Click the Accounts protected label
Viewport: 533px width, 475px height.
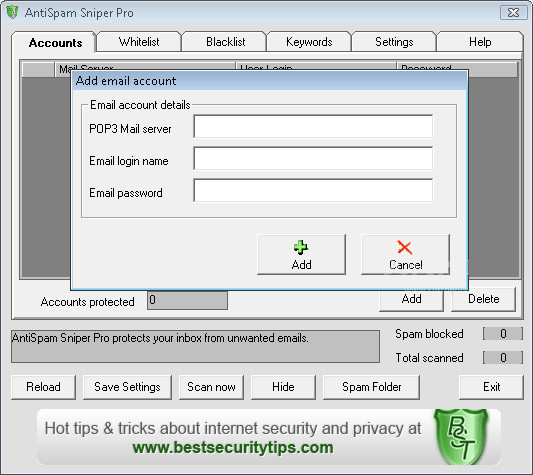[87, 302]
